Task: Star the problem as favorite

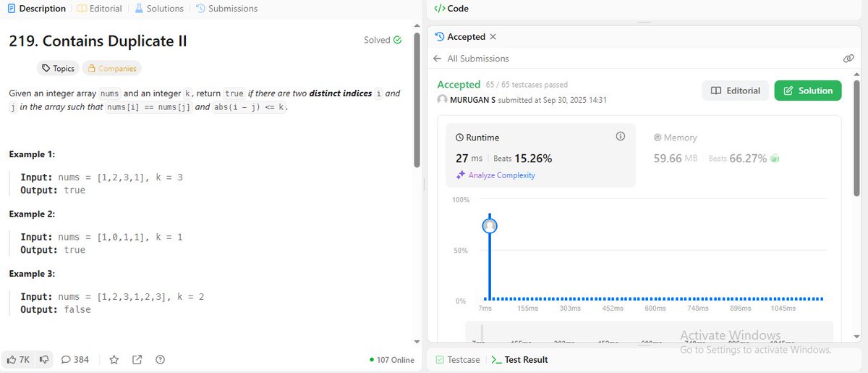Action: click(x=114, y=359)
